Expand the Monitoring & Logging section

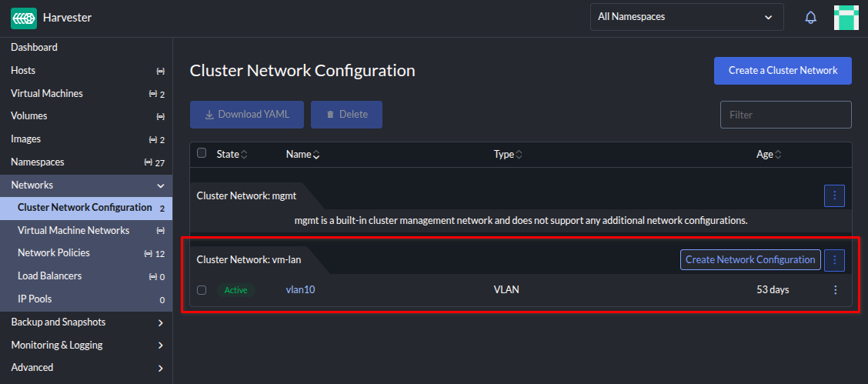click(161, 346)
